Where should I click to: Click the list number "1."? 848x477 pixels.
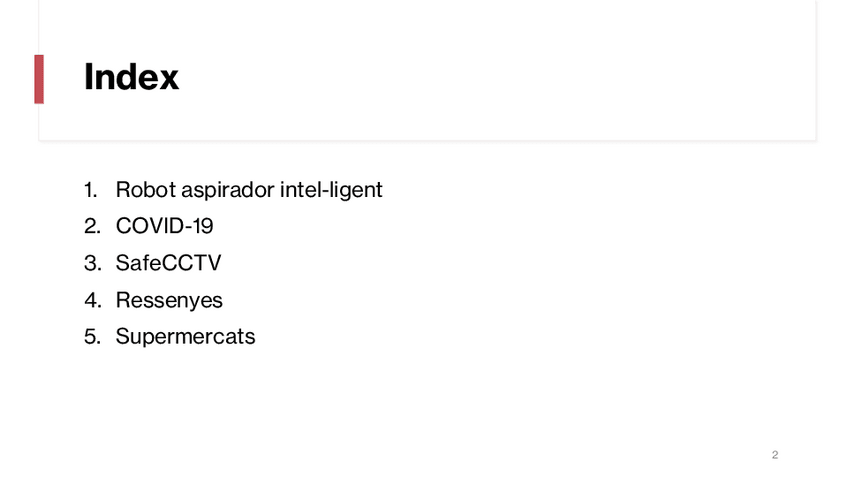(92, 190)
